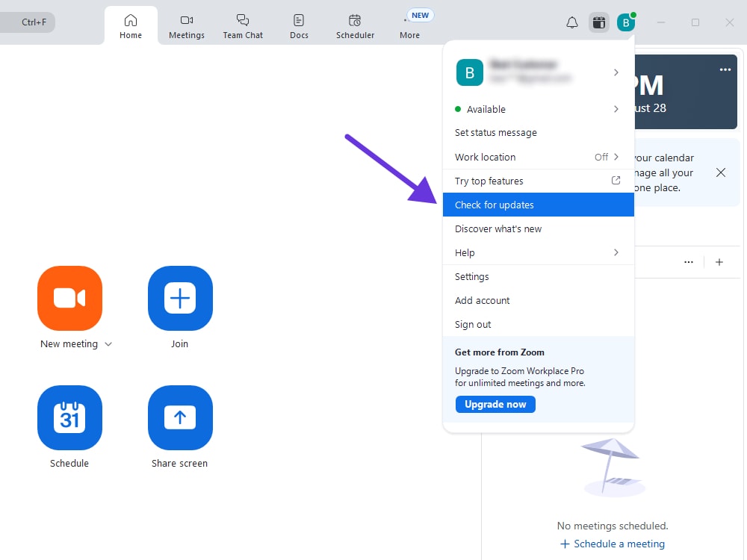Image resolution: width=747 pixels, height=560 pixels.
Task: Expand profile details chevron in menu
Action: (x=616, y=72)
